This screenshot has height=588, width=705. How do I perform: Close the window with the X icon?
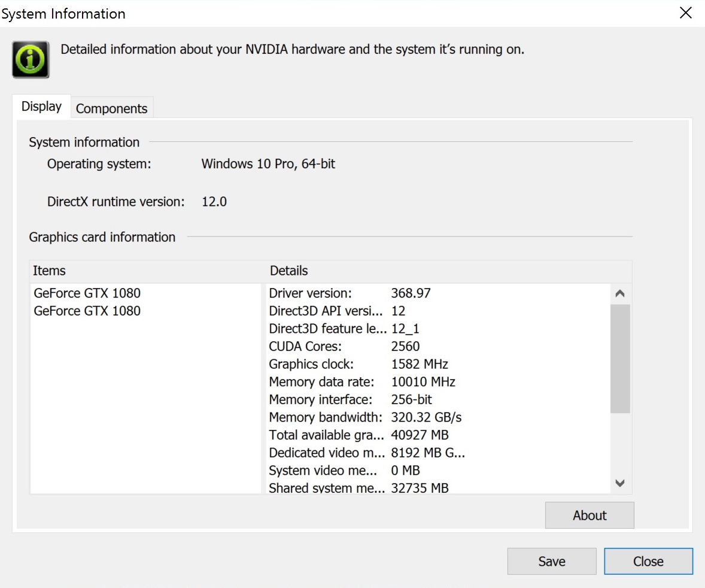686,13
